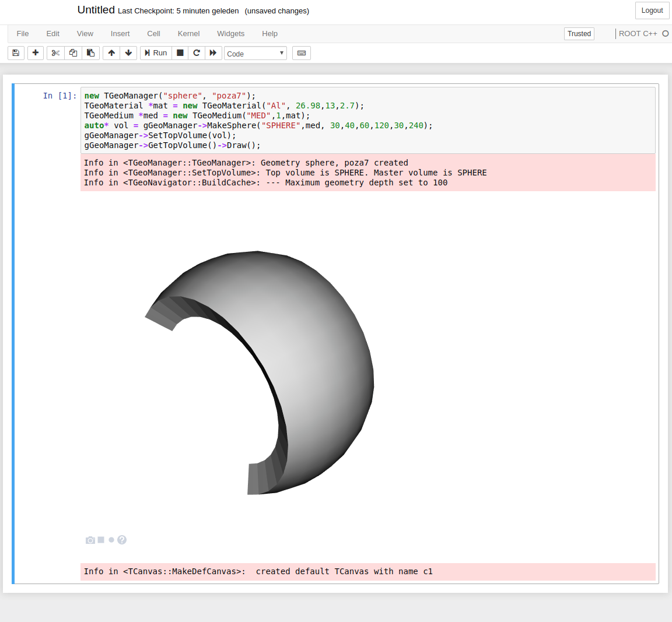Viewport: 672px width, 622px height.
Task: Click the save and checkpoint icon
Action: pos(16,53)
